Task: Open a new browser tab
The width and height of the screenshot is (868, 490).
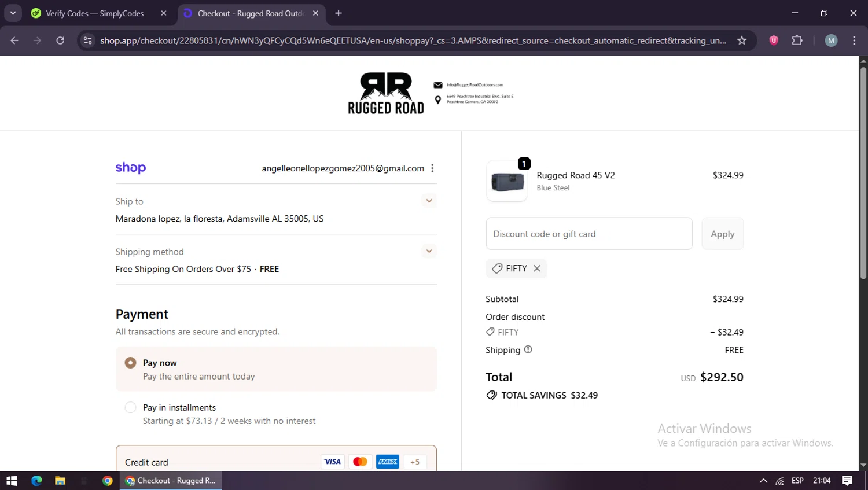Action: (x=339, y=13)
